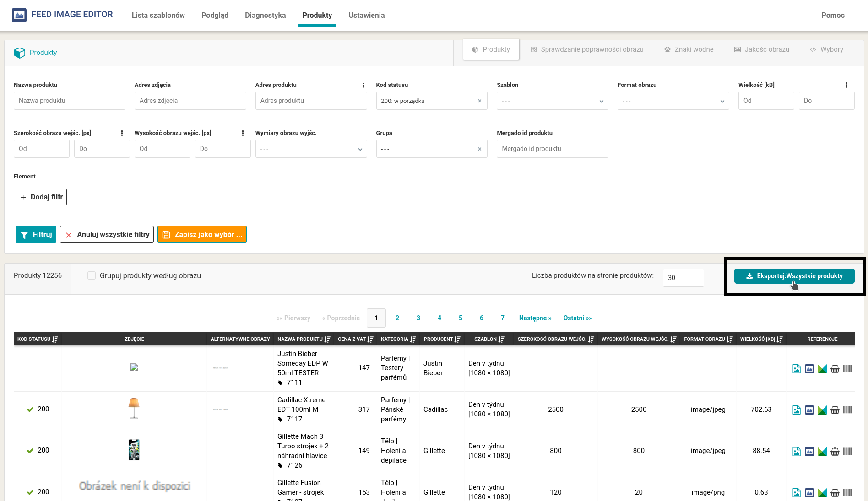Open the Kod statusu select field
868x501 pixels.
pos(432,101)
